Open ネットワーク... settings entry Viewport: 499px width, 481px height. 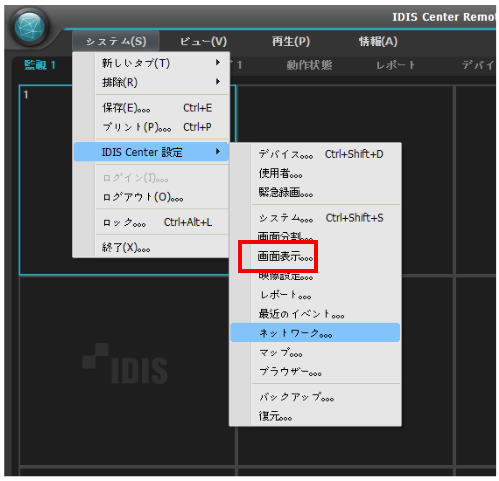pyautogui.click(x=315, y=333)
